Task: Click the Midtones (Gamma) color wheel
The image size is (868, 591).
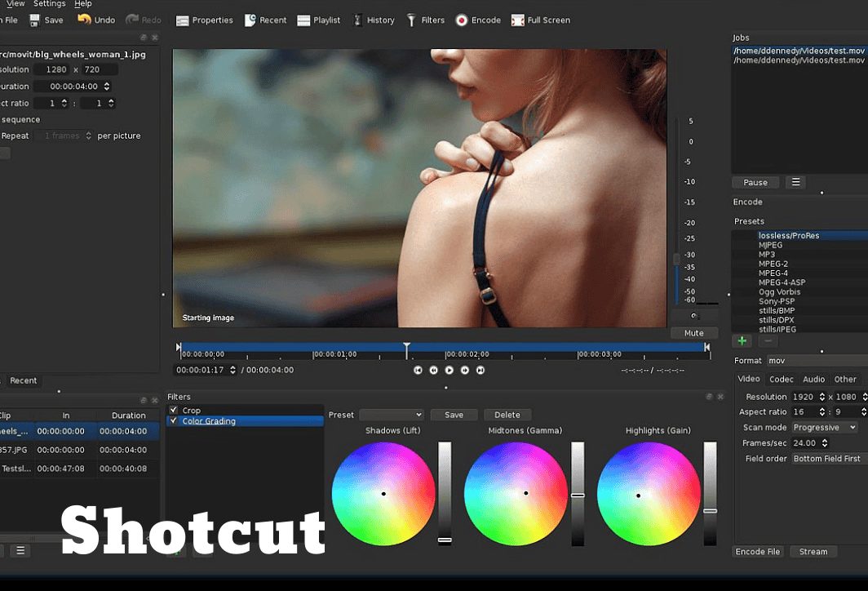Action: [515, 494]
